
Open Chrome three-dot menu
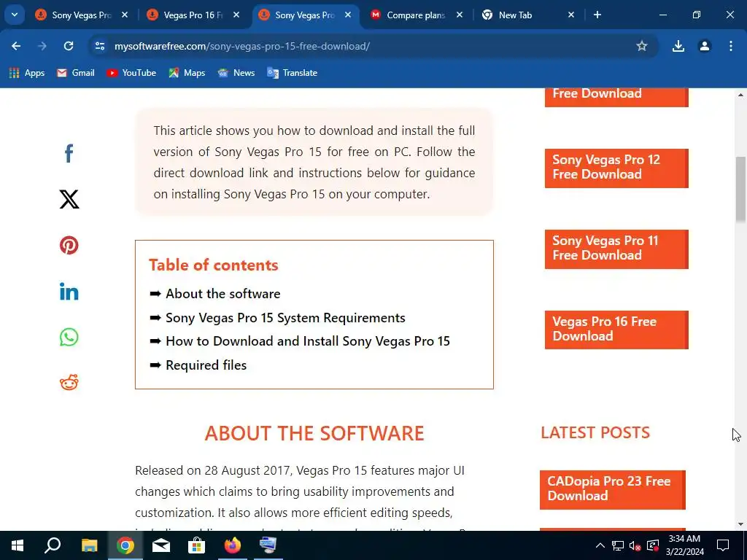coord(730,46)
